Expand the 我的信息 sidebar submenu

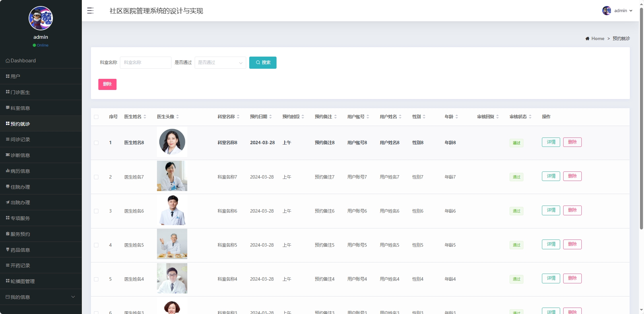point(41,297)
